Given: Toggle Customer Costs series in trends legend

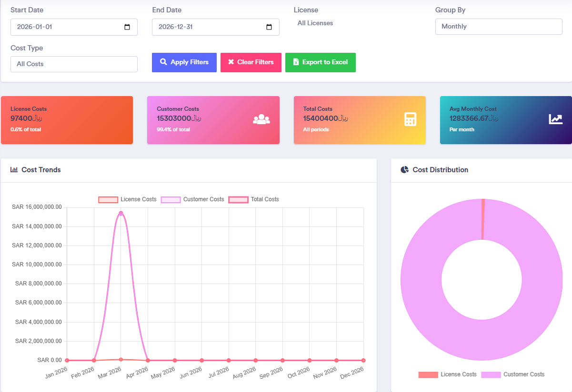Looking at the screenshot, I should click(x=192, y=199).
